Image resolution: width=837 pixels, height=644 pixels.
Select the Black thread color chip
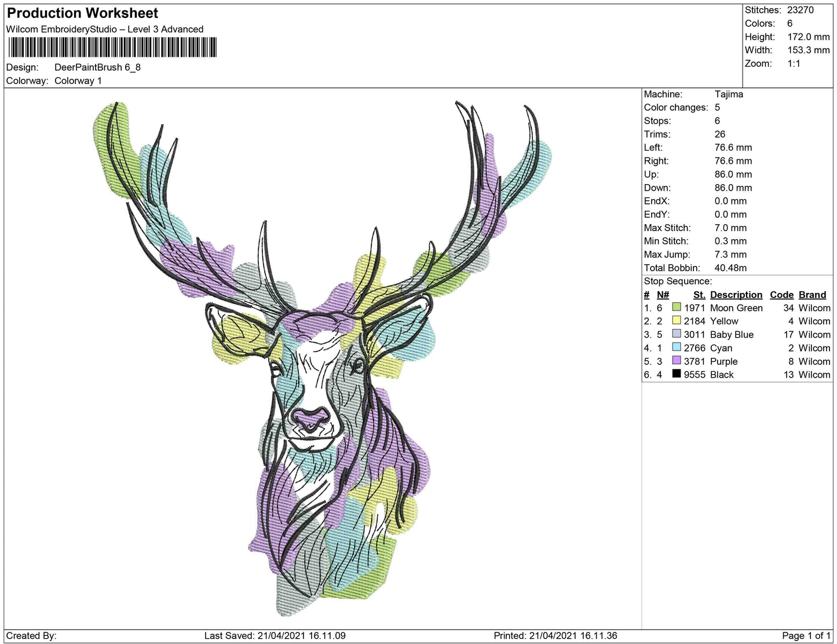pyautogui.click(x=676, y=375)
